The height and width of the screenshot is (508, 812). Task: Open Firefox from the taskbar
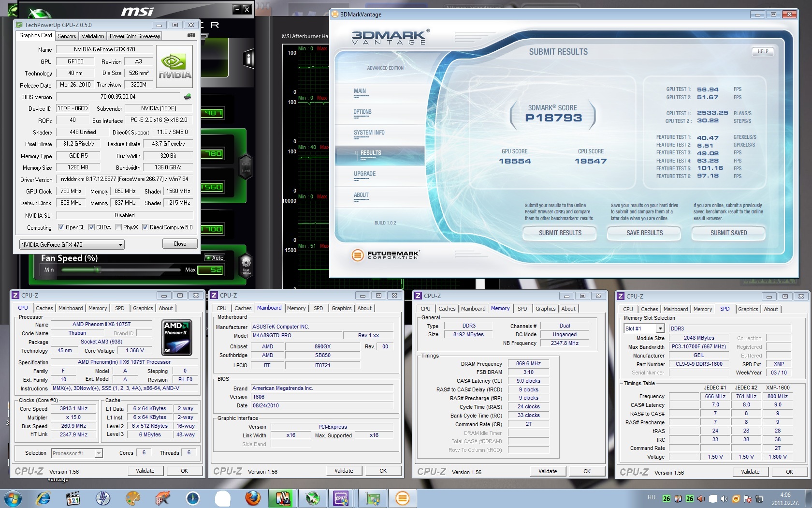252,498
